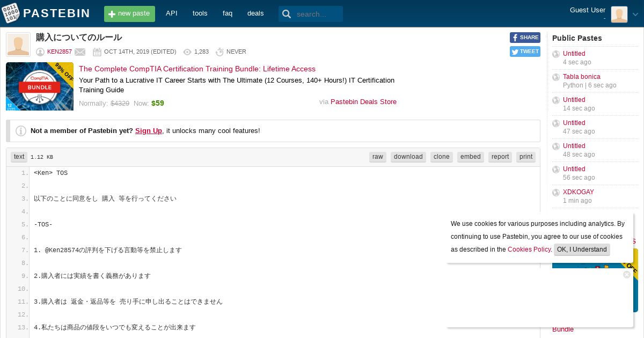The width and height of the screenshot is (644, 338).
Task: Open the Pastebin Deals Store link
Action: pos(363,101)
